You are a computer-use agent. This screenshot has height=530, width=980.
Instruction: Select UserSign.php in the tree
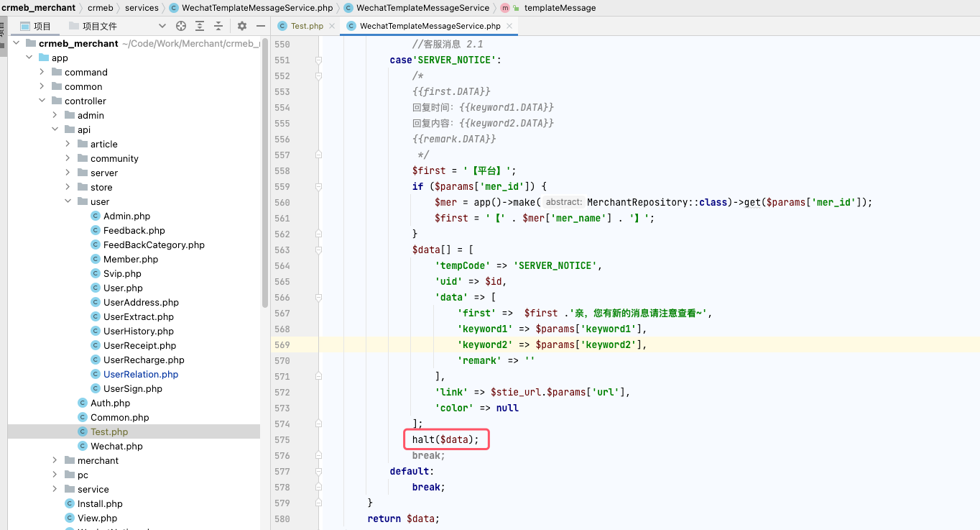pyautogui.click(x=132, y=388)
